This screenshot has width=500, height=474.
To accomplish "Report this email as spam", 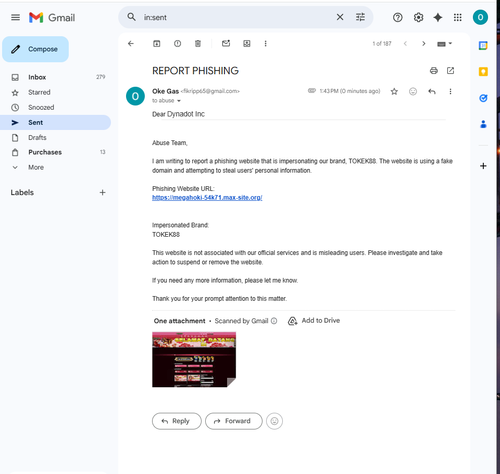I will (177, 43).
